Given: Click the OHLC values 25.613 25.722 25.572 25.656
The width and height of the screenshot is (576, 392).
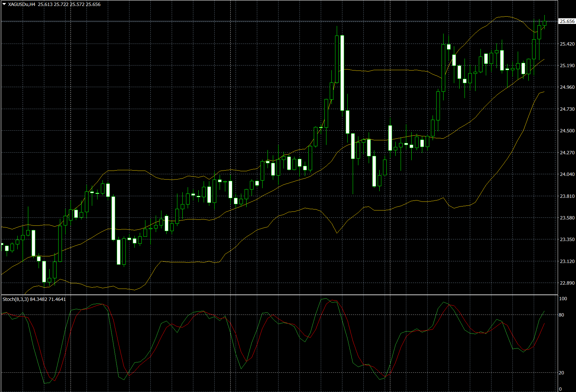Looking at the screenshot, I should pyautogui.click(x=69, y=4).
